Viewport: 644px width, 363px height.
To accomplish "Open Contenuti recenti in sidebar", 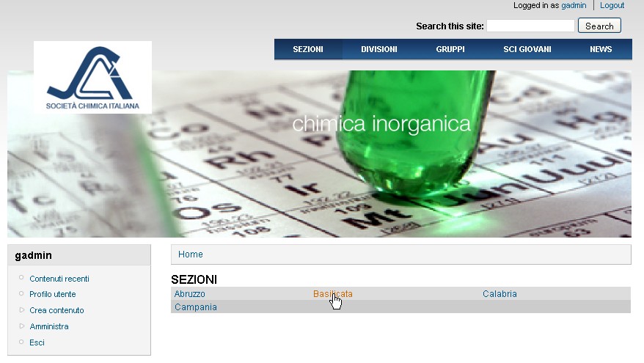I will pyautogui.click(x=59, y=279).
